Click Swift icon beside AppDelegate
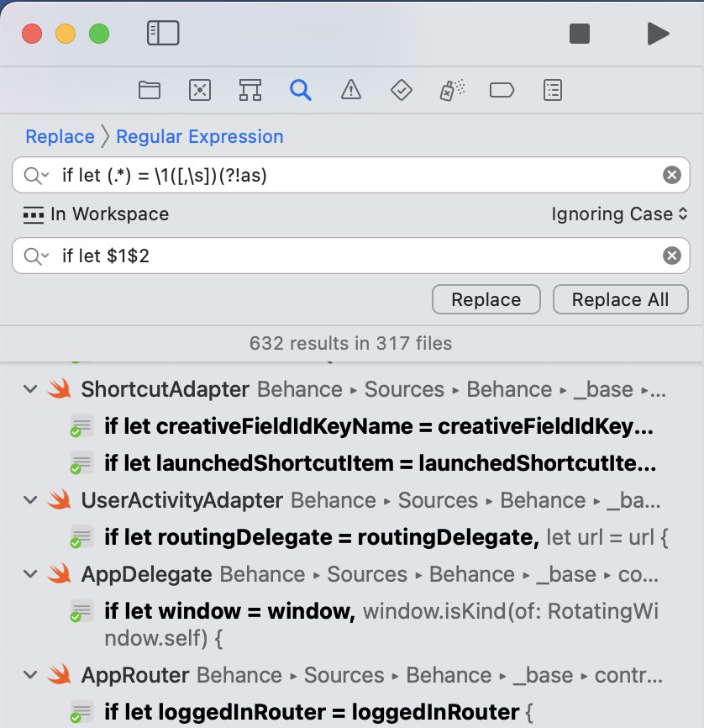The image size is (704, 728). tap(60, 574)
